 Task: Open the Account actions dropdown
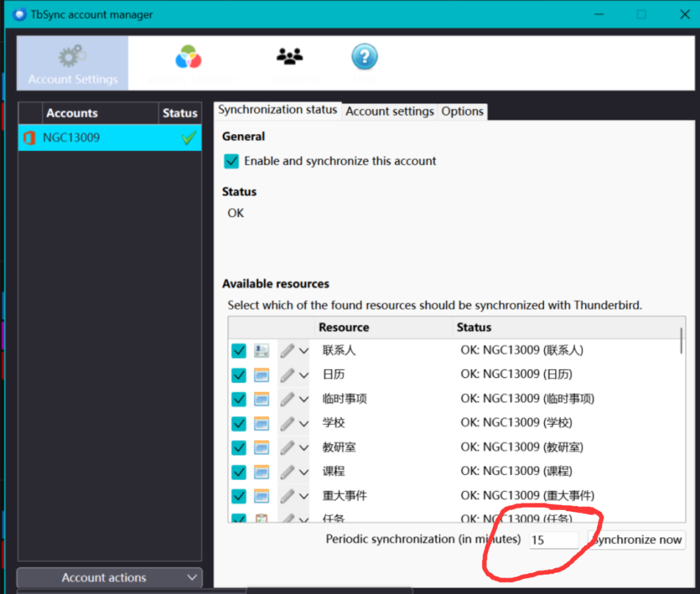(x=109, y=578)
